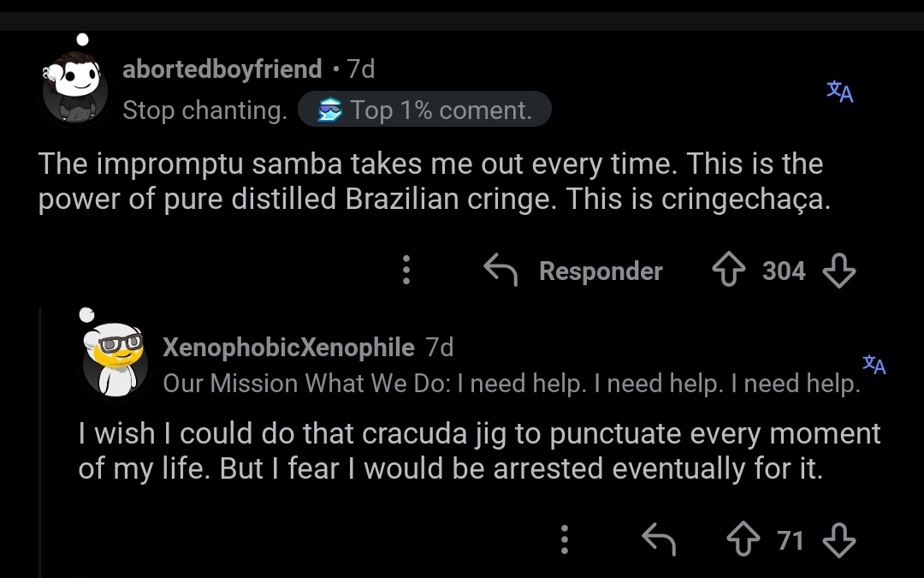Translate XenophobicXenophile's reply
The width and height of the screenshot is (924, 578).
pos(874,364)
